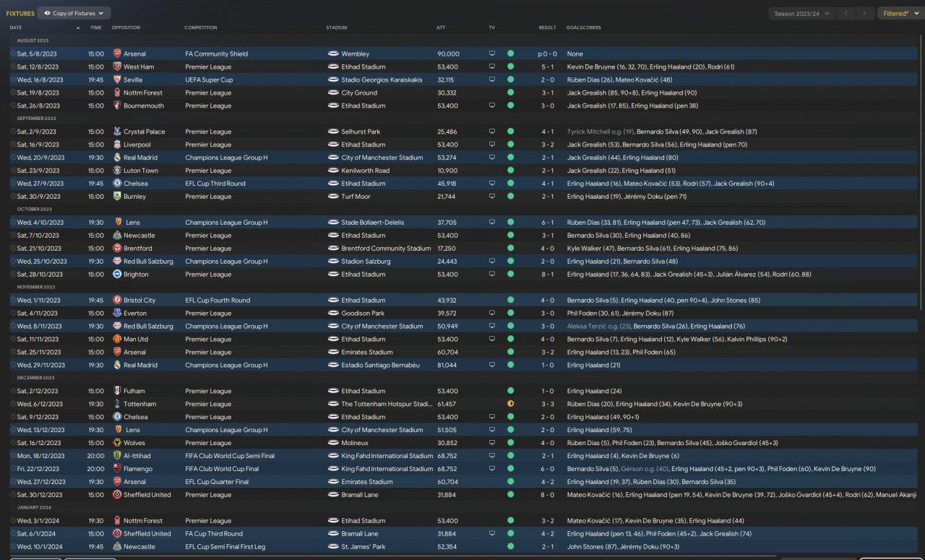This screenshot has width=925, height=560.
Task: Sort by the RESULT column header
Action: pyautogui.click(x=547, y=27)
